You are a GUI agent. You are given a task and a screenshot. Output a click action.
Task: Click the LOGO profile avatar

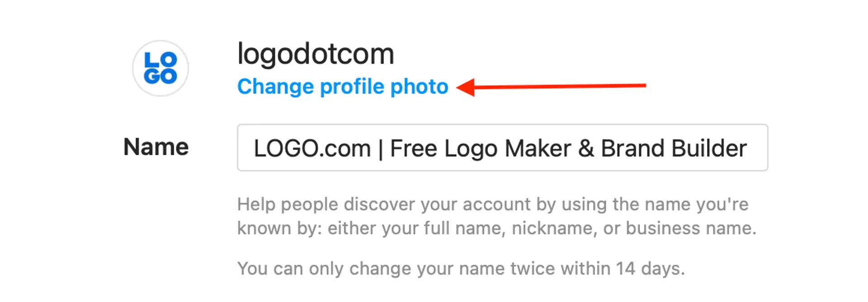click(x=160, y=68)
